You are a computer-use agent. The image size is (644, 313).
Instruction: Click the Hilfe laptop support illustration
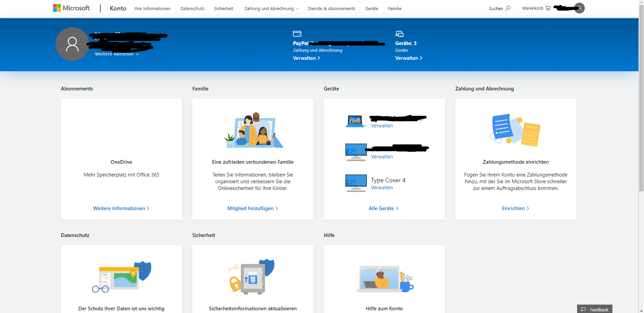coord(385,279)
